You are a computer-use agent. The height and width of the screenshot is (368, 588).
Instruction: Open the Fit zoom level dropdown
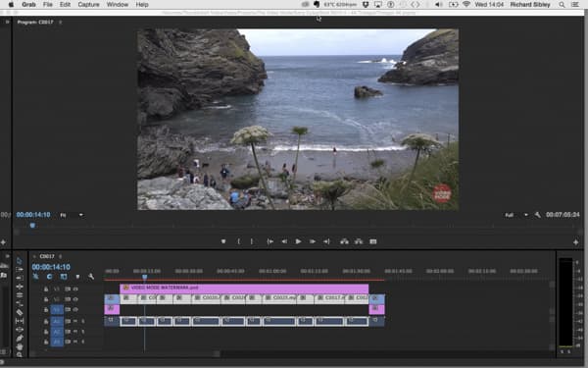72,215
